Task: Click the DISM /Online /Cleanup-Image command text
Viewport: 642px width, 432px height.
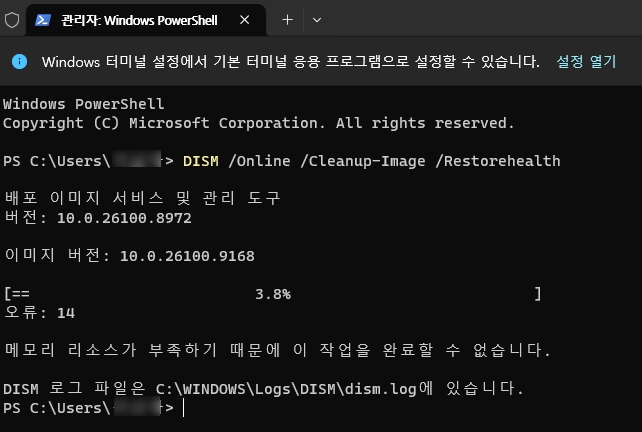Action: click(x=372, y=161)
